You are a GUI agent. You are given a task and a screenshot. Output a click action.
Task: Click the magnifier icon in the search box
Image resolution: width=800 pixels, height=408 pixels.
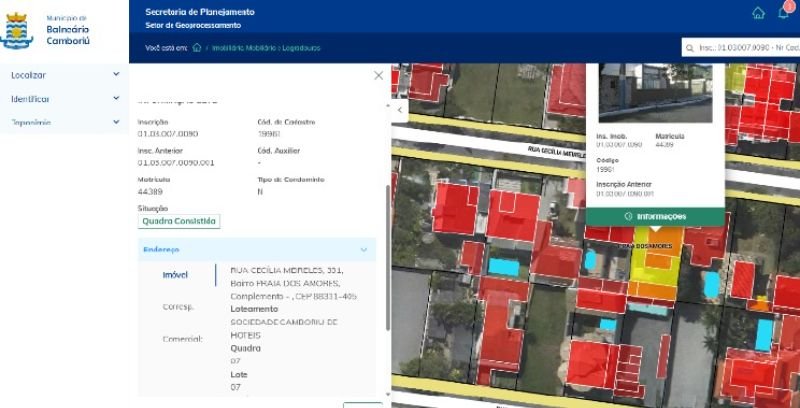click(x=689, y=47)
